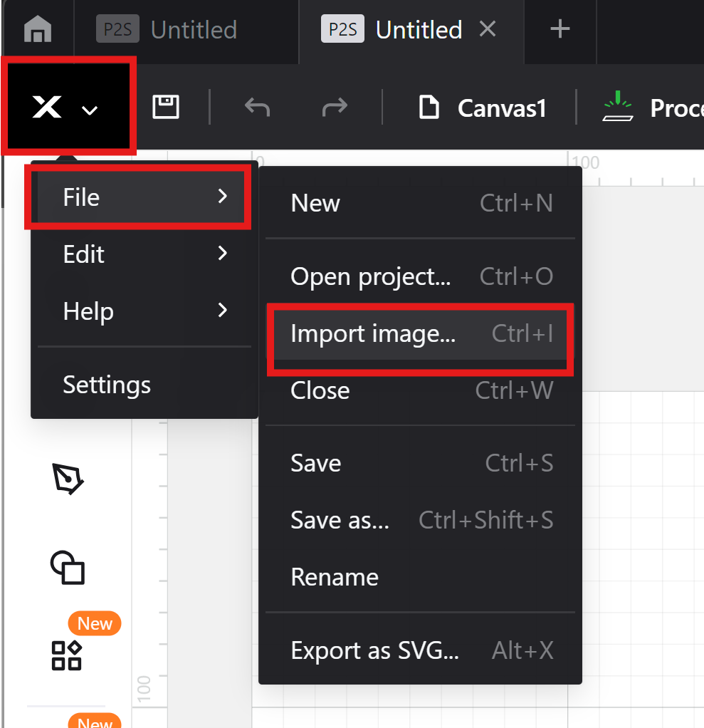Screen dimensions: 704x728
Task: Open Settings from the main menu
Action: click(x=107, y=385)
